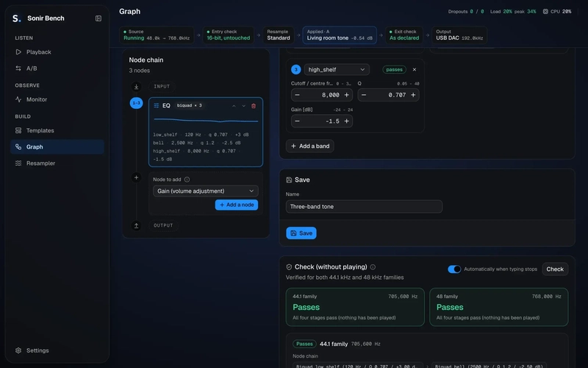Delete the EQ node
Image resolution: width=588 pixels, height=368 pixels.
[254, 106]
